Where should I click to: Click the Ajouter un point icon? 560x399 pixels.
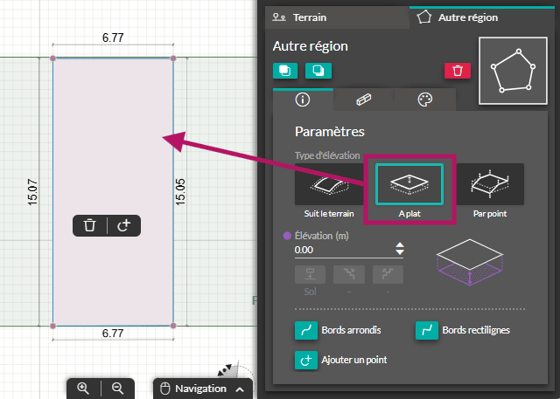click(306, 360)
